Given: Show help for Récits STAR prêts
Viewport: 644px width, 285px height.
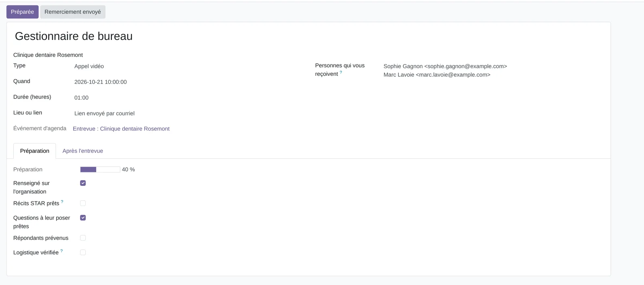Looking at the screenshot, I should [62, 202].
